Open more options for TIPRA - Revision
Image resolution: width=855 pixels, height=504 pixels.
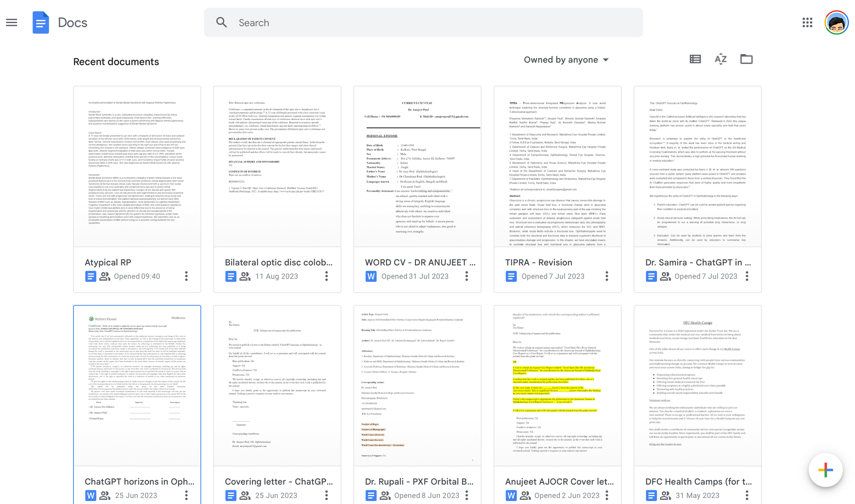click(607, 276)
